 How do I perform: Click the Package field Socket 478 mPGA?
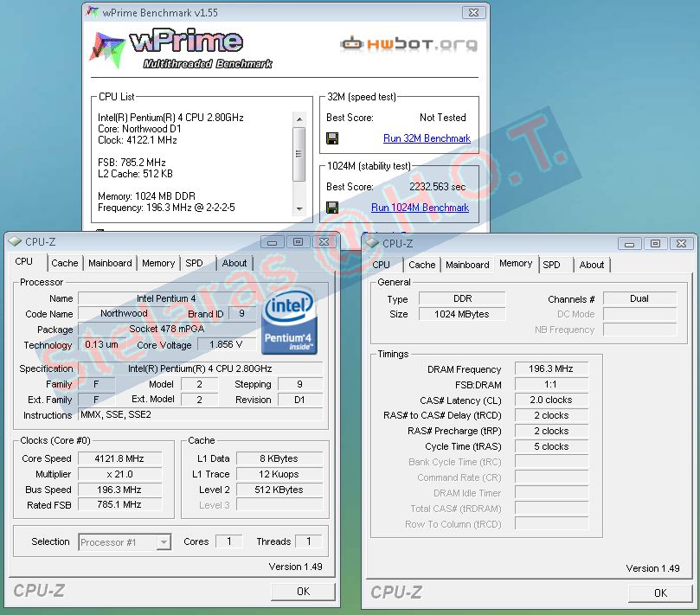(167, 329)
